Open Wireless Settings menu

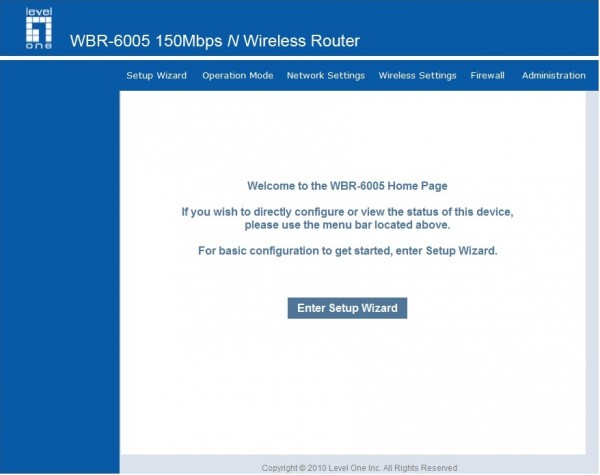click(x=417, y=75)
